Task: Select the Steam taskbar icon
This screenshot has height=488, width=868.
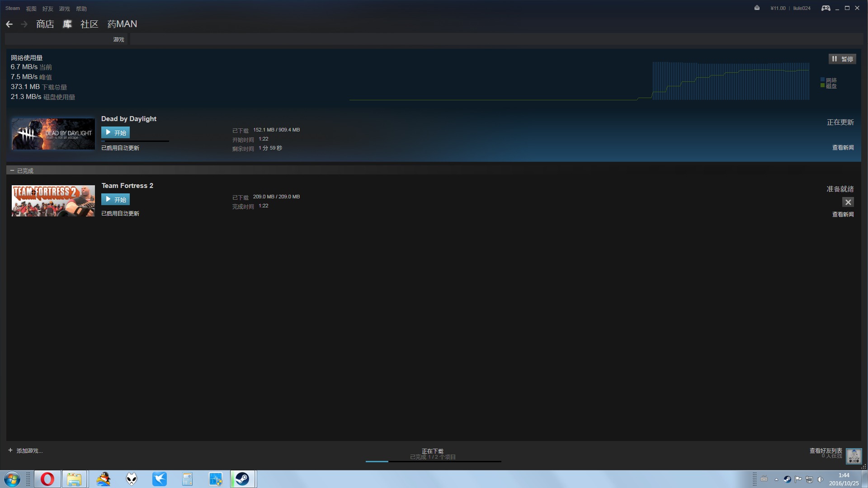Action: (243, 479)
